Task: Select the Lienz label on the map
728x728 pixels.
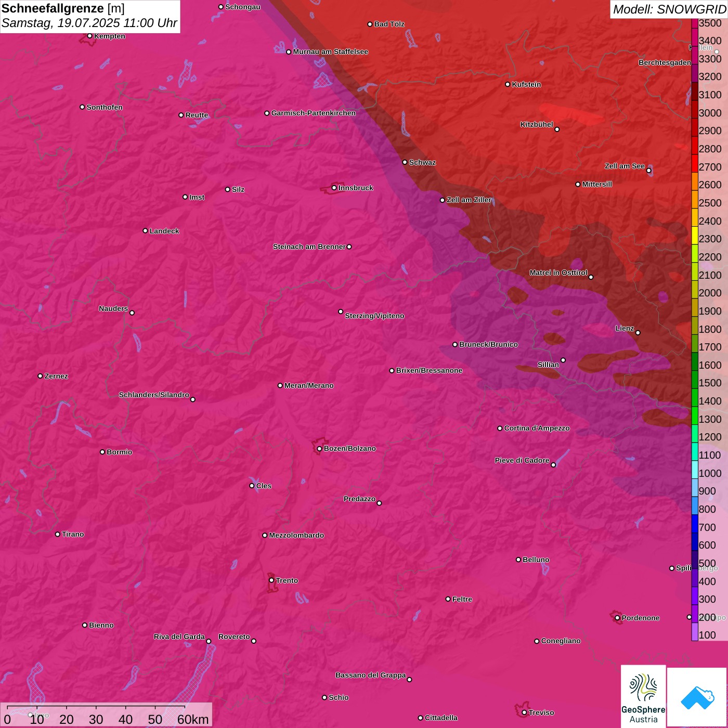Action: 624,328
